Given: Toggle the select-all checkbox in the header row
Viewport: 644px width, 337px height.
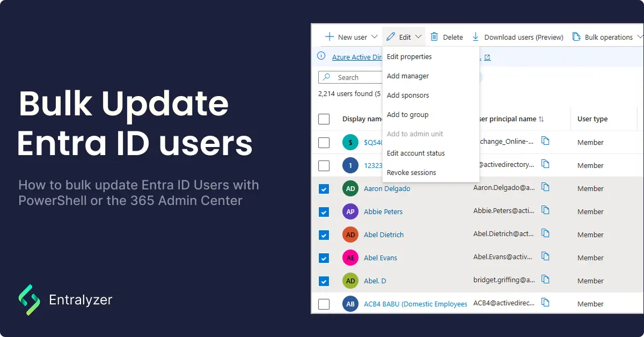Looking at the screenshot, I should click(324, 119).
